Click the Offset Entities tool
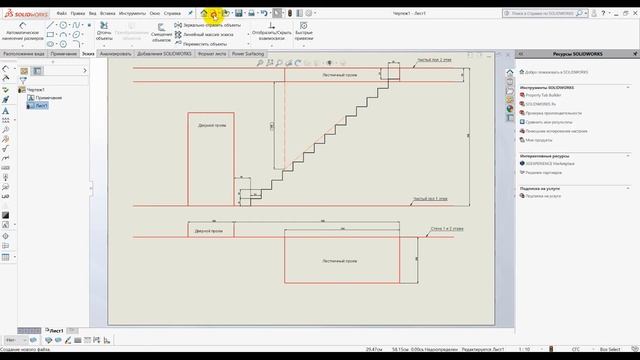Screen dimensions: 640x360 [161, 33]
